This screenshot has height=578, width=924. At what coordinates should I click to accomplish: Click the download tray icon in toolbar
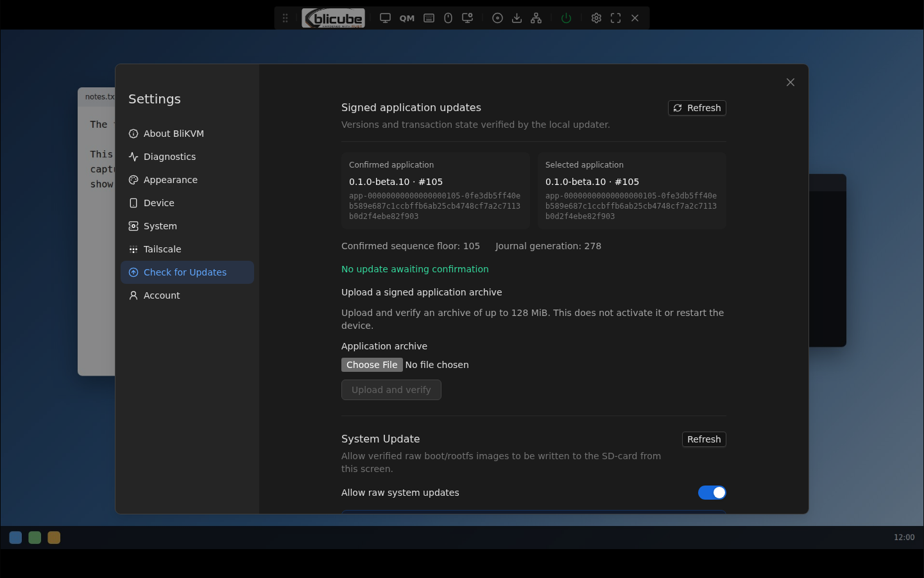click(517, 18)
